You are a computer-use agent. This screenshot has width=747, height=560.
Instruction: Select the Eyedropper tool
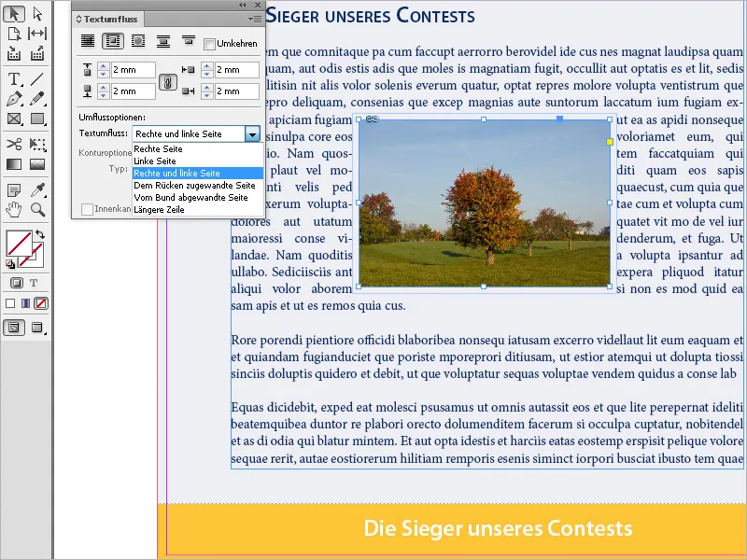[x=37, y=190]
